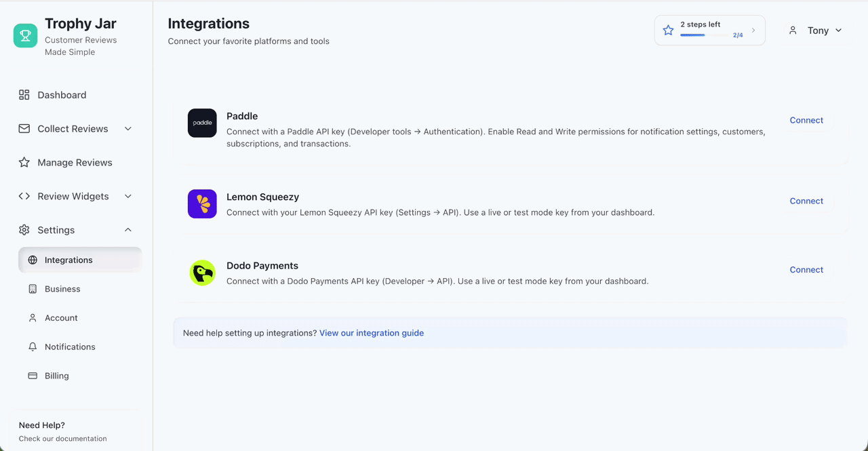Click Connect your favorite platforms subtitle
This screenshot has height=451, width=868.
pos(249,41)
